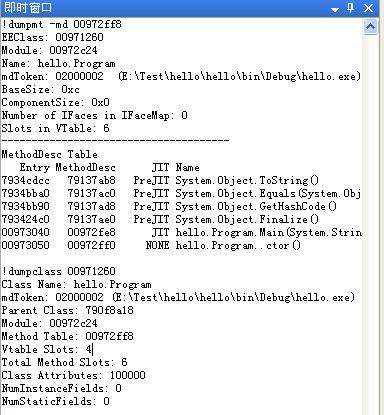Click the Parent Class: 790f8a18 line

tap(68, 310)
